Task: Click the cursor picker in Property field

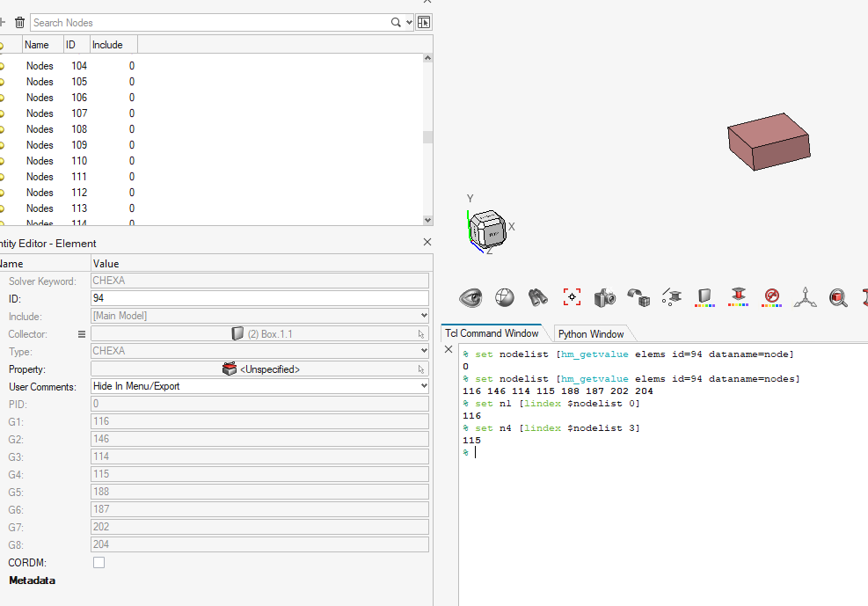Action: click(x=421, y=369)
